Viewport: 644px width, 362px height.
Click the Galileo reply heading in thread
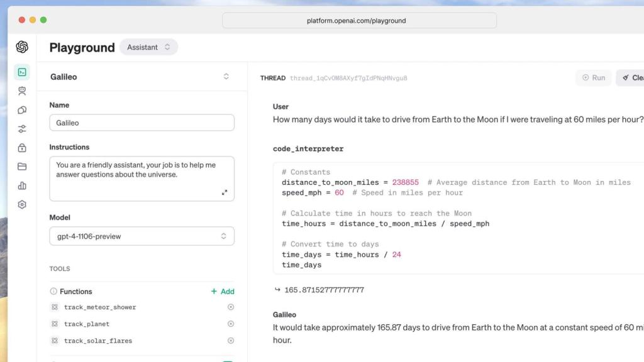[284, 314]
